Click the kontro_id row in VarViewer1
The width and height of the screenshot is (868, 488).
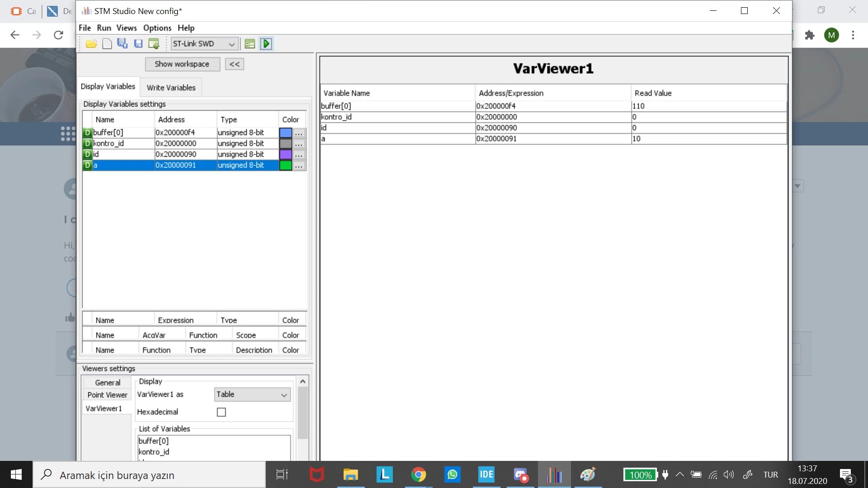553,117
